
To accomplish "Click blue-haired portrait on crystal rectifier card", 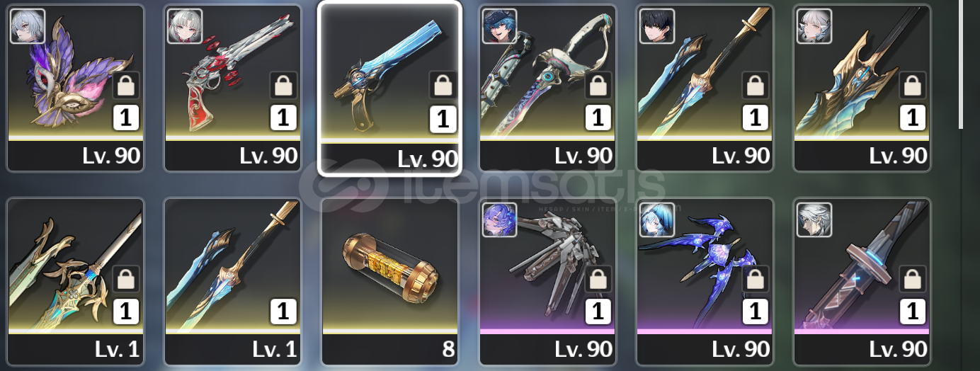I will [657, 219].
